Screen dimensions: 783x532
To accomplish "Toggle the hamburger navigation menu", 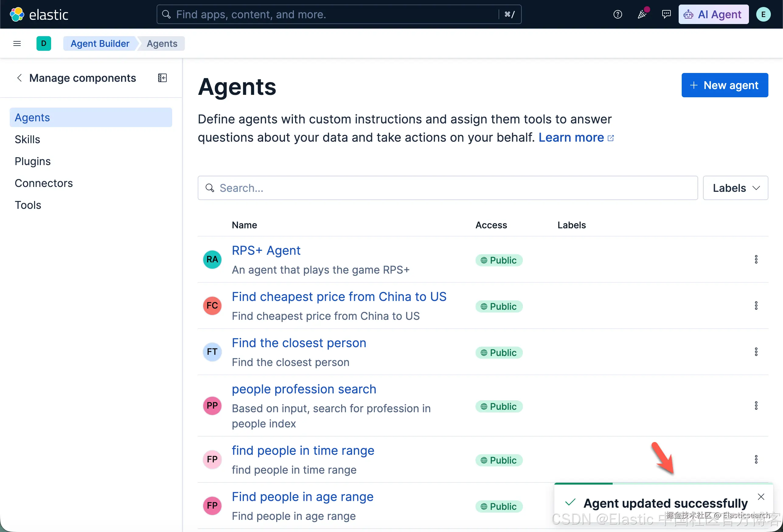I will coord(17,43).
